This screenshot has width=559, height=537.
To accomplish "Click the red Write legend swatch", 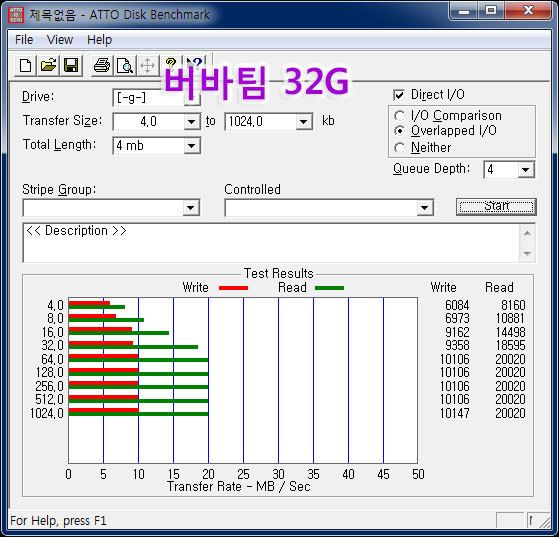I will click(234, 288).
